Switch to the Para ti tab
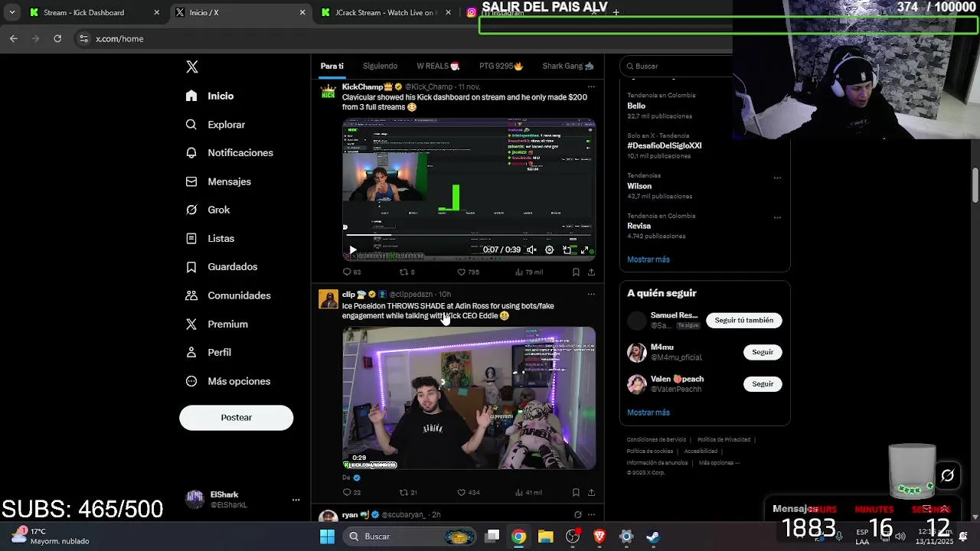This screenshot has width=980, height=551. [332, 66]
